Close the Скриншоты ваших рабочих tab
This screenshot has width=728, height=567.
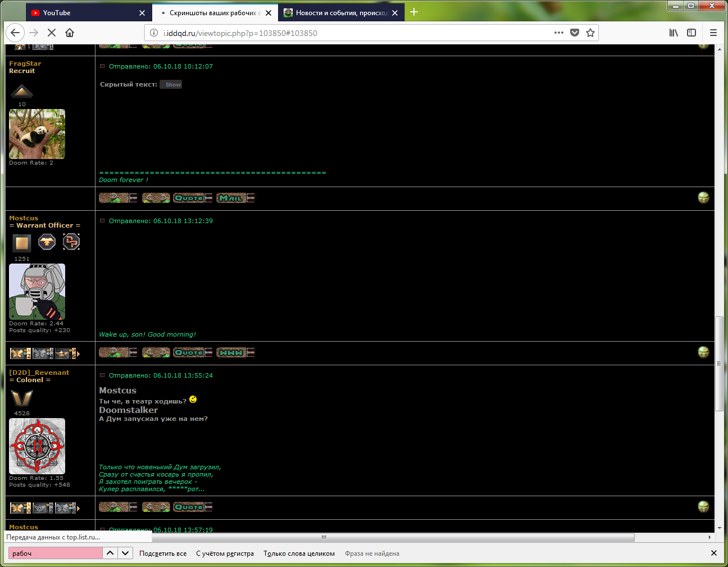[269, 12]
